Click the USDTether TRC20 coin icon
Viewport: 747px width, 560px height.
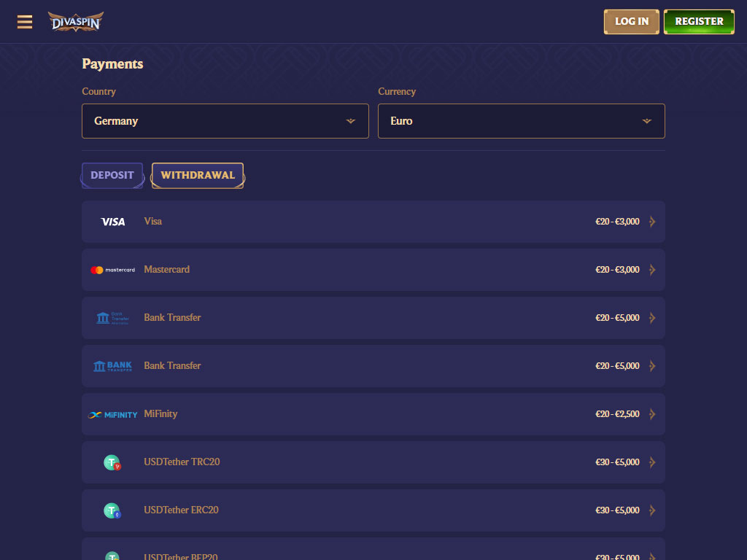pyautogui.click(x=112, y=462)
